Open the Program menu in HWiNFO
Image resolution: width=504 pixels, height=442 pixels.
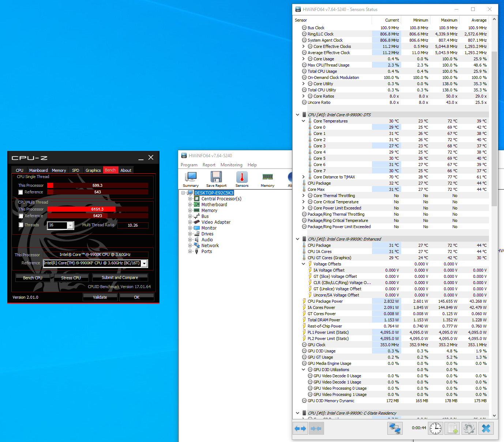coord(189,165)
